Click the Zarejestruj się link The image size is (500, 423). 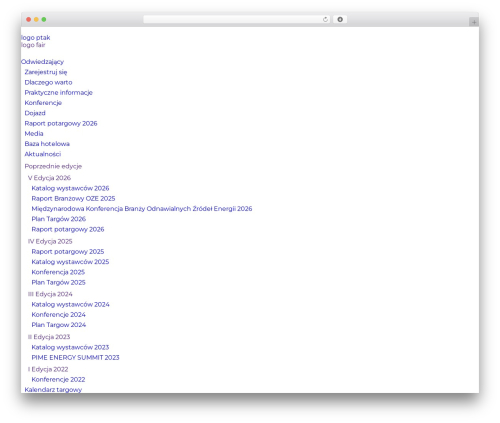pos(46,72)
